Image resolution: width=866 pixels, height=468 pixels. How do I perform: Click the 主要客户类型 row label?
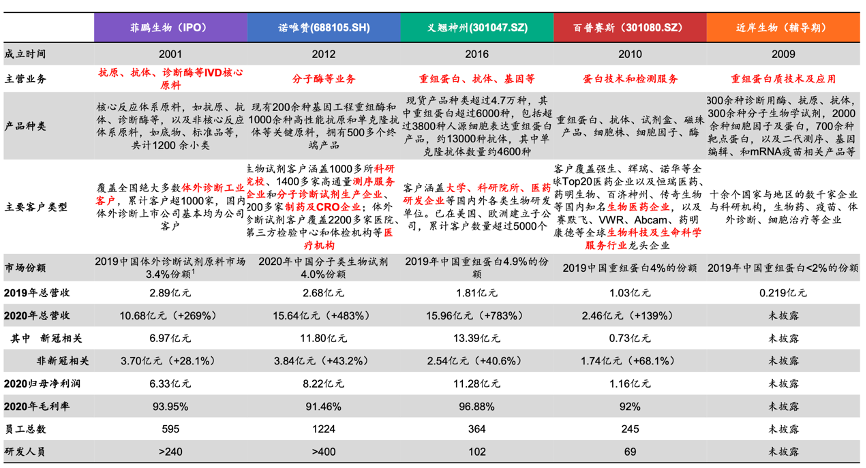(32, 209)
